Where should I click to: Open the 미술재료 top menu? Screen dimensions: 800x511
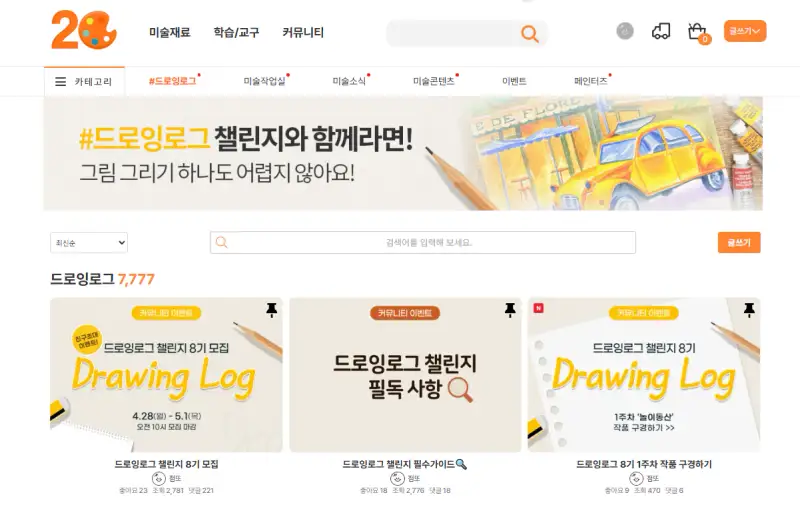point(169,33)
